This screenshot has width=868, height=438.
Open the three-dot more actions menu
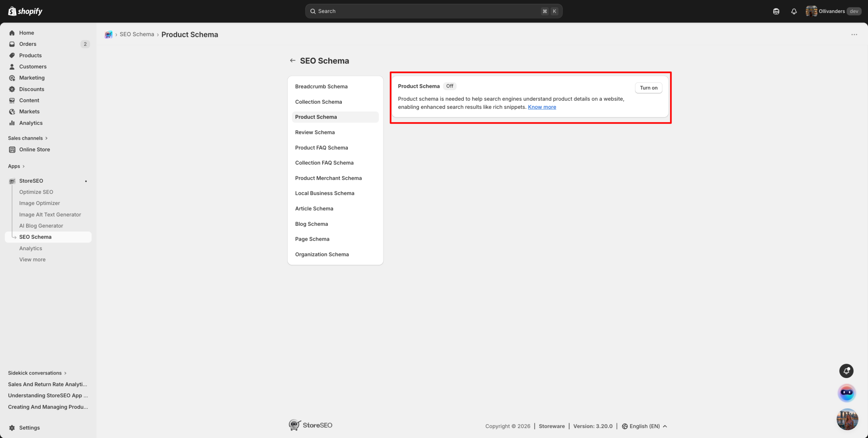(854, 34)
